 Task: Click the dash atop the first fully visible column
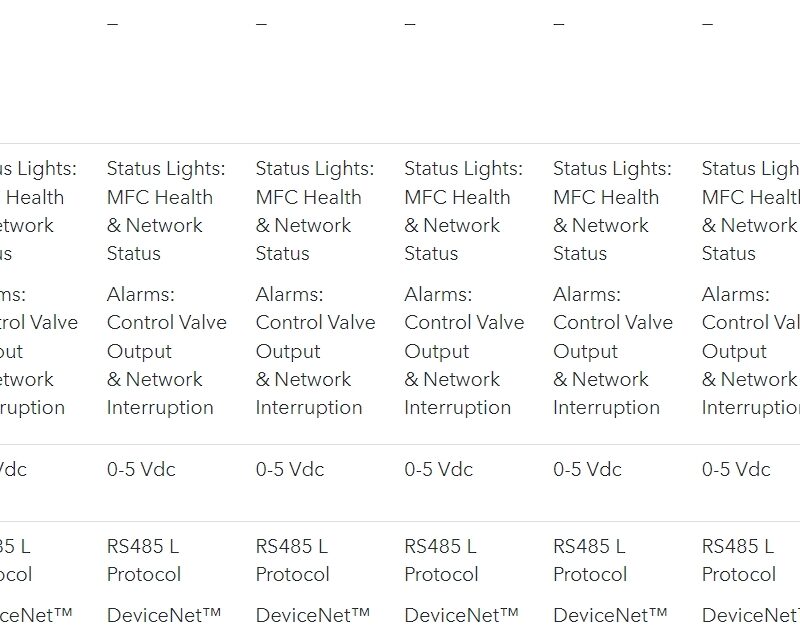click(112, 24)
